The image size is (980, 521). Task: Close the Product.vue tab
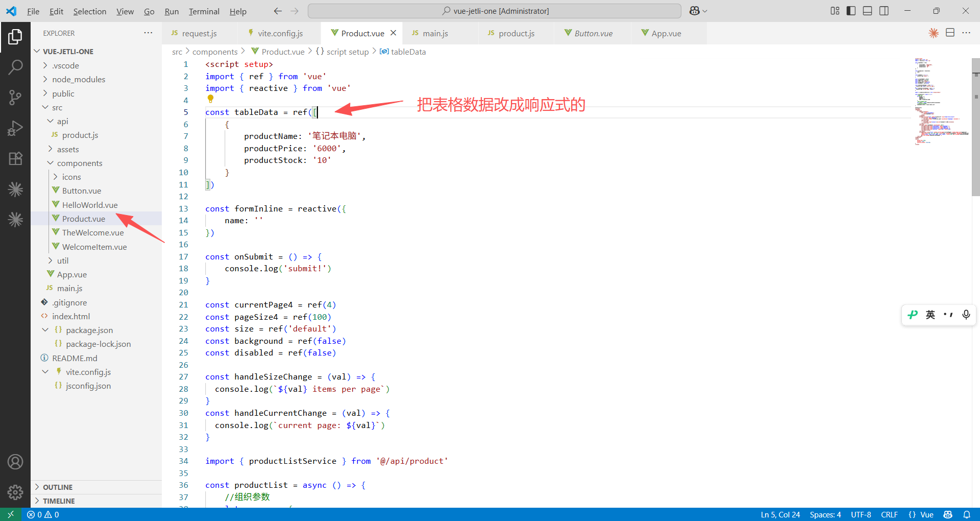coord(393,33)
